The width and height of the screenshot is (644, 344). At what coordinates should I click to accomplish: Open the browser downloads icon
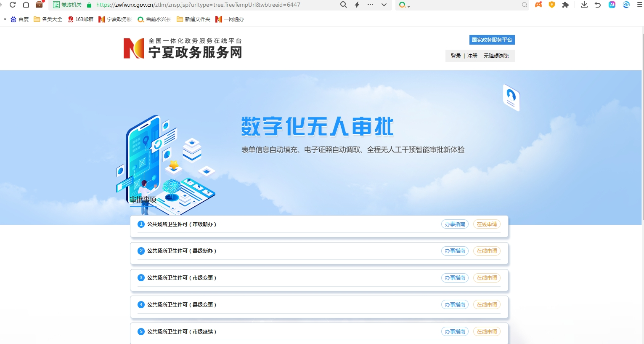click(x=584, y=5)
